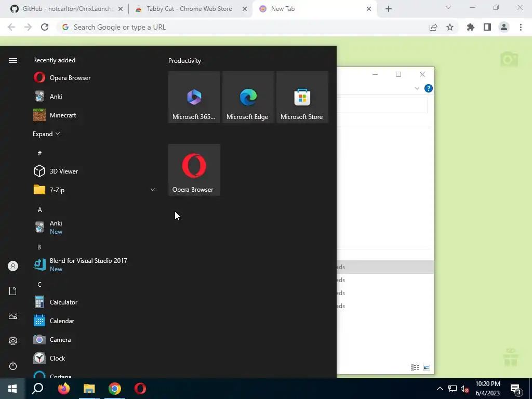Open Opera from the taskbar
The image size is (532, 399).
pos(140,389)
